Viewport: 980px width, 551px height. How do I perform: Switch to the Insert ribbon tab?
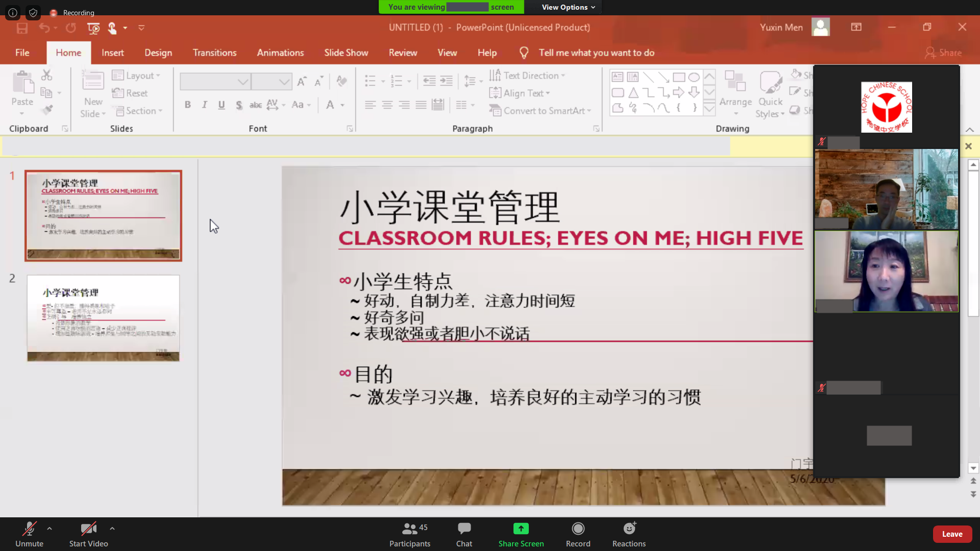pos(112,53)
